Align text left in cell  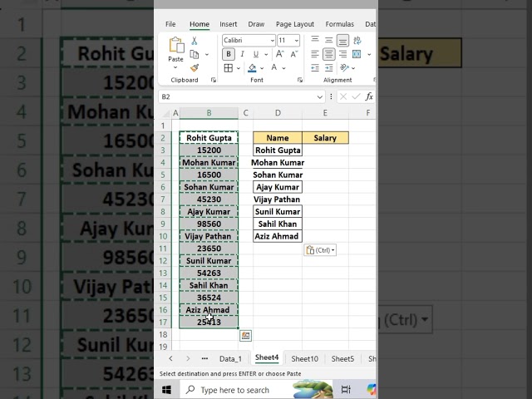315,54
